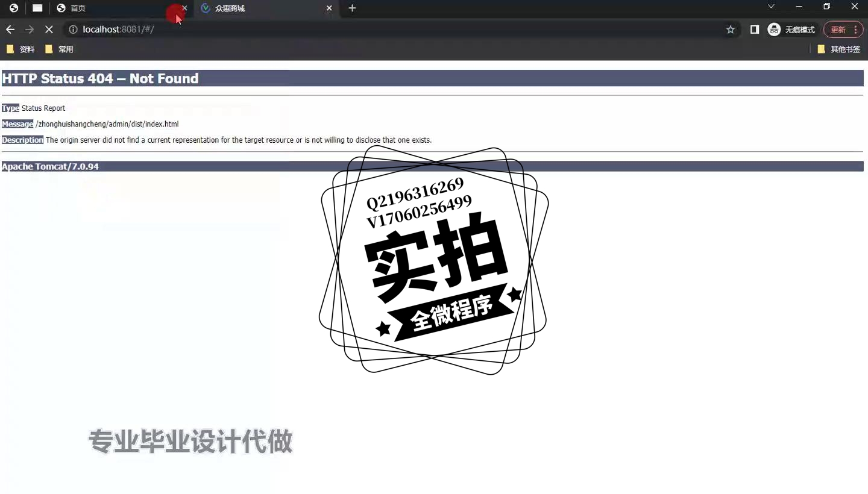Click the forward navigation arrow
The image size is (868, 494).
pos(30,30)
